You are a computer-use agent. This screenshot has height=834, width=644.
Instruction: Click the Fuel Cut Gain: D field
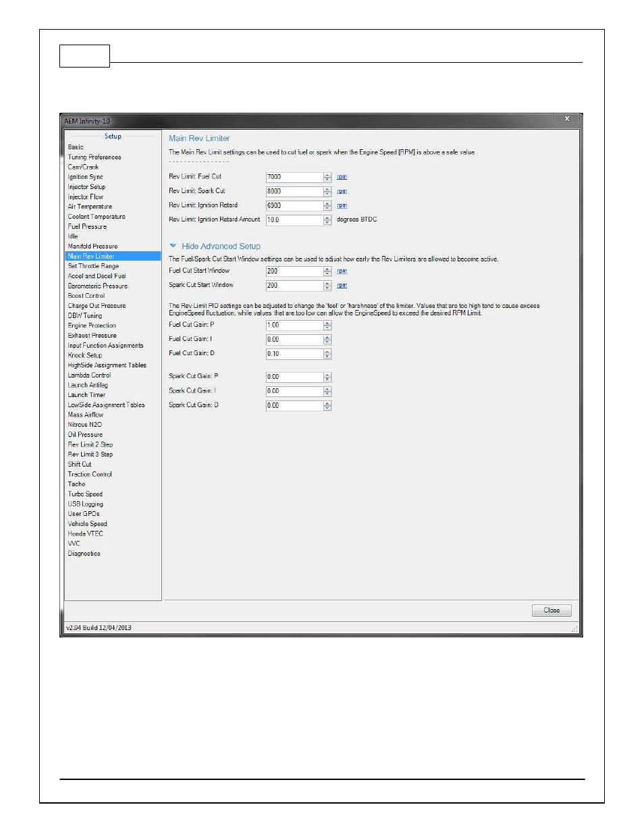tap(294, 354)
